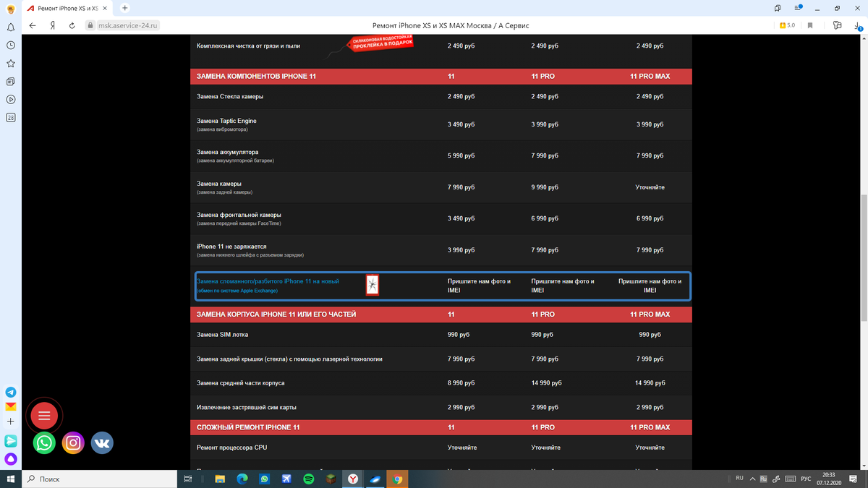Open the VK social network icon
Image resolution: width=868 pixels, height=488 pixels.
point(102,442)
